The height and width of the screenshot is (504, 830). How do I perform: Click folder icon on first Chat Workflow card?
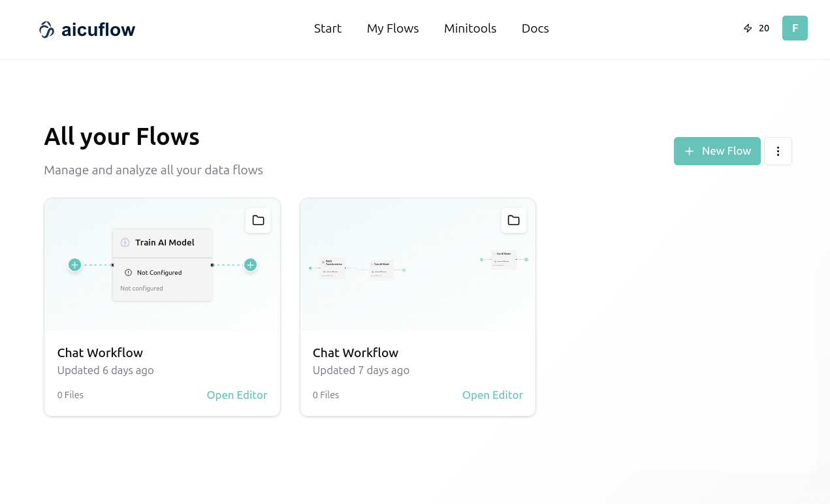(258, 221)
